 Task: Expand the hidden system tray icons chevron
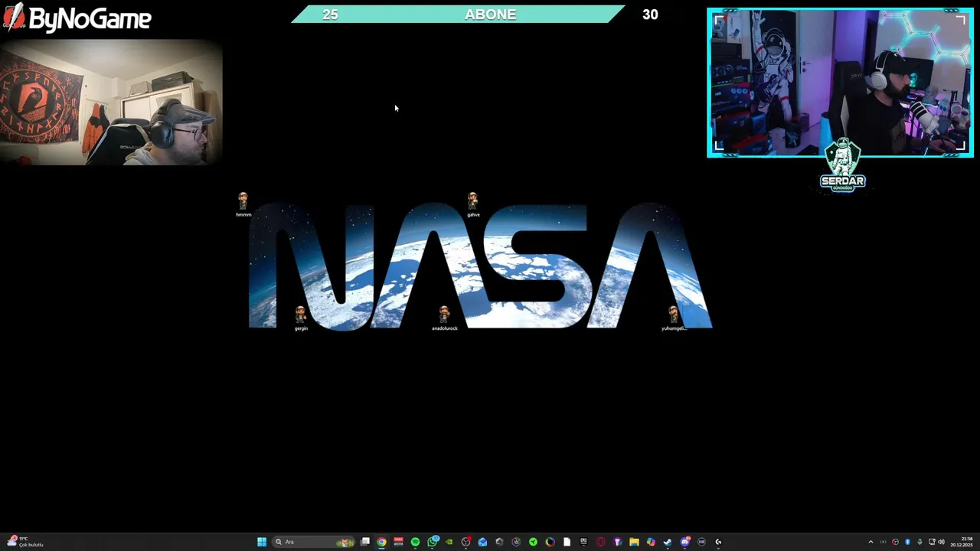pyautogui.click(x=871, y=542)
